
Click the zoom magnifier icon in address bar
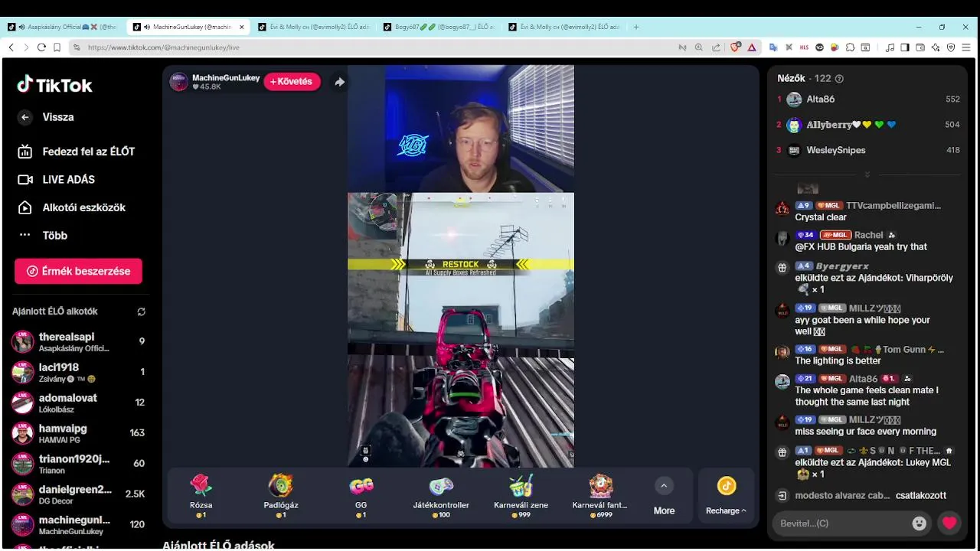click(698, 47)
